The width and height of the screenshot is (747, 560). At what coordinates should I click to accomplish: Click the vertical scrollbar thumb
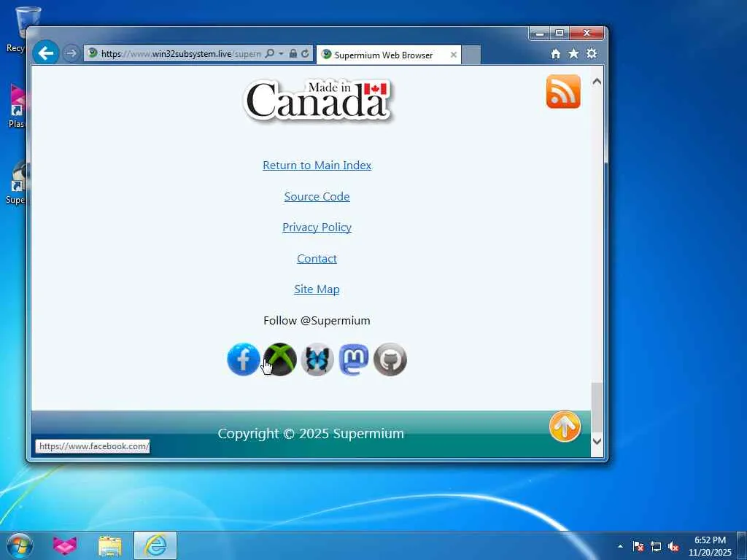(597, 407)
